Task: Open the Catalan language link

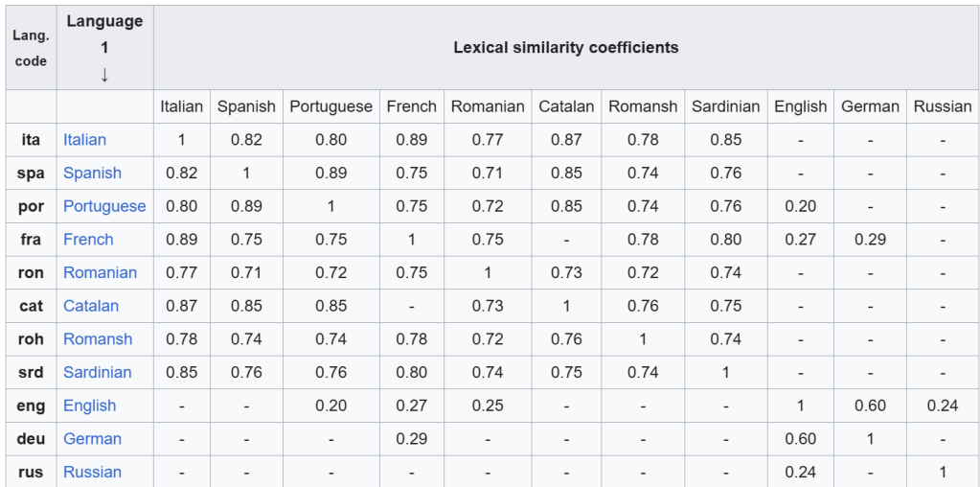Action: [91, 306]
